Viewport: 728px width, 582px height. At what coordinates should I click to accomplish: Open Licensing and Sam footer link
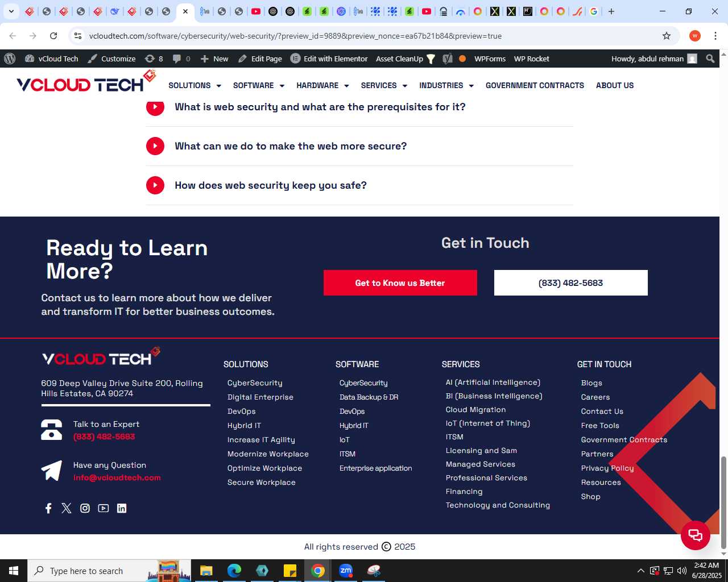[482, 451]
